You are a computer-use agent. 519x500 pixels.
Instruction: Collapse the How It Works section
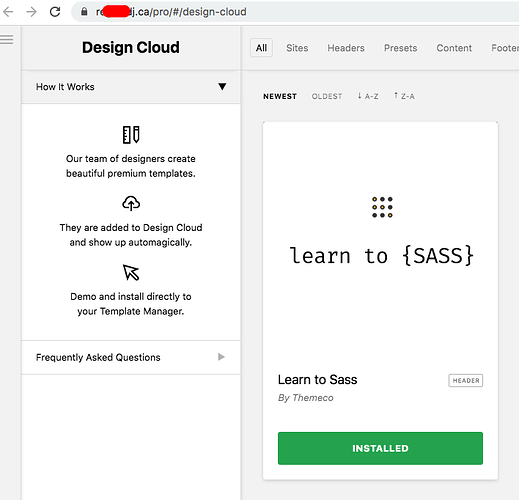[131, 87]
